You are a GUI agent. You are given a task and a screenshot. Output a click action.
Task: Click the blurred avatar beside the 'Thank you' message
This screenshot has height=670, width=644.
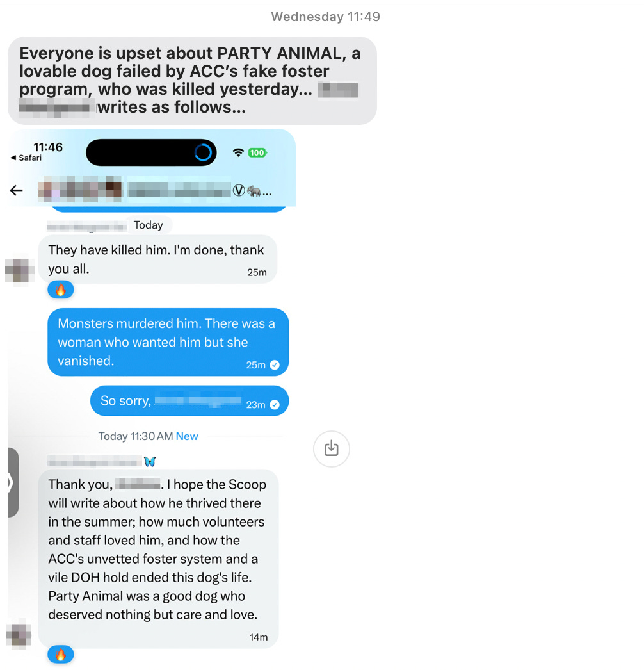pos(19,635)
